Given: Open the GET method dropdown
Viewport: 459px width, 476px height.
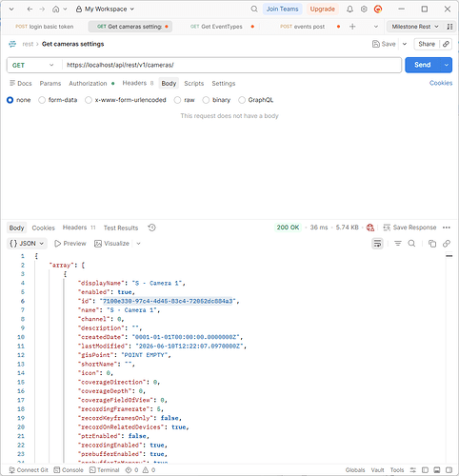Looking at the screenshot, I should click(x=32, y=65).
